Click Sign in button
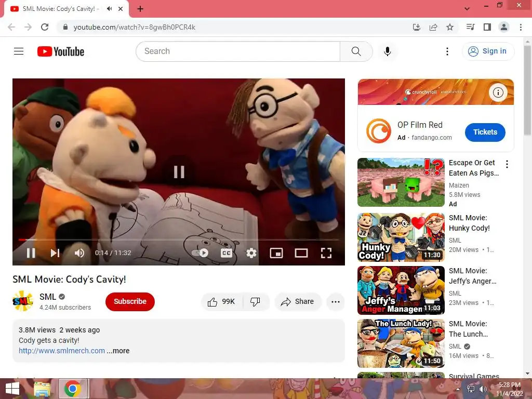This screenshot has height=399, width=532. coord(488,51)
